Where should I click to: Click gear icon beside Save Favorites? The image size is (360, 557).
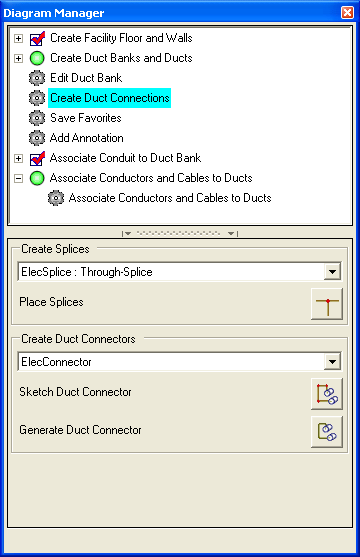[x=37, y=118]
